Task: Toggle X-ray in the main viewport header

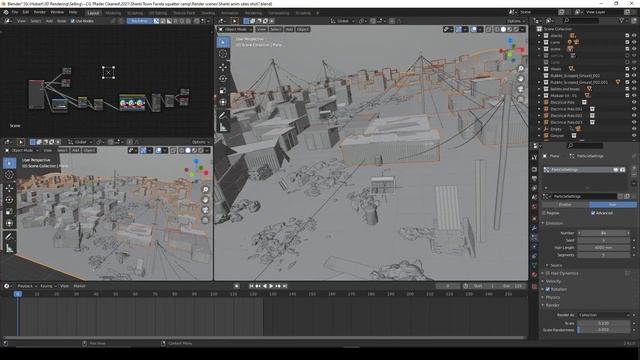Action: click(x=488, y=29)
